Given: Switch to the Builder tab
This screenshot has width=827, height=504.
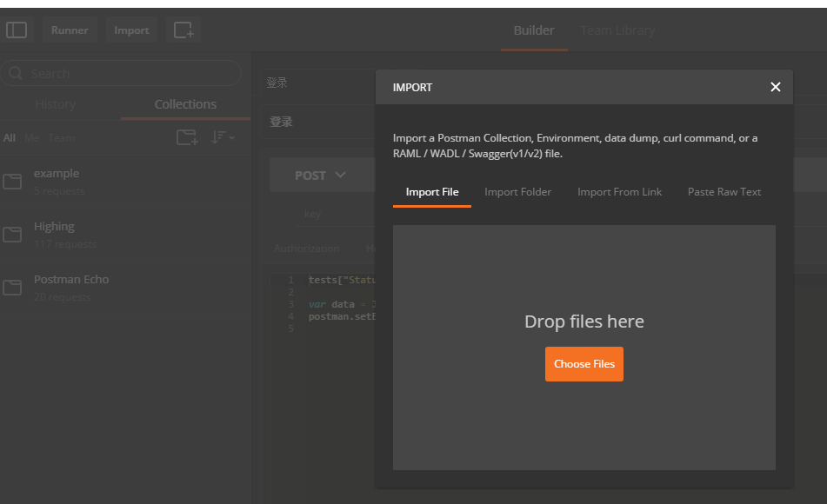Looking at the screenshot, I should pyautogui.click(x=534, y=30).
